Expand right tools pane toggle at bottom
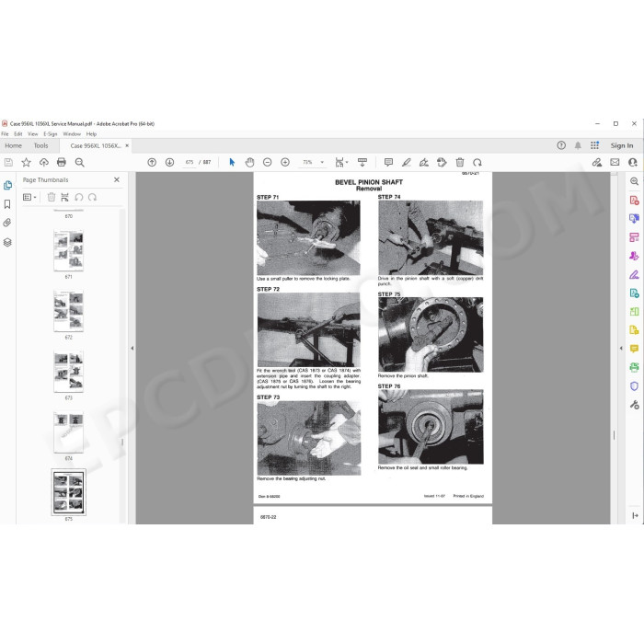Viewport: 644px width, 644px height. click(635, 515)
